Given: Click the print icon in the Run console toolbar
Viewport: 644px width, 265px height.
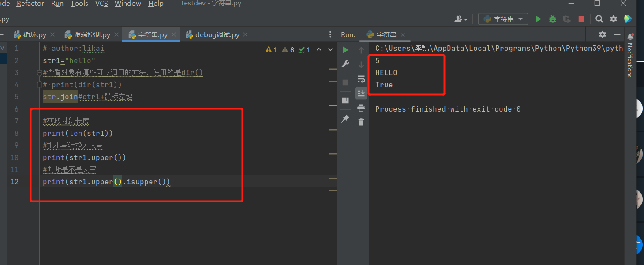Looking at the screenshot, I should (361, 108).
